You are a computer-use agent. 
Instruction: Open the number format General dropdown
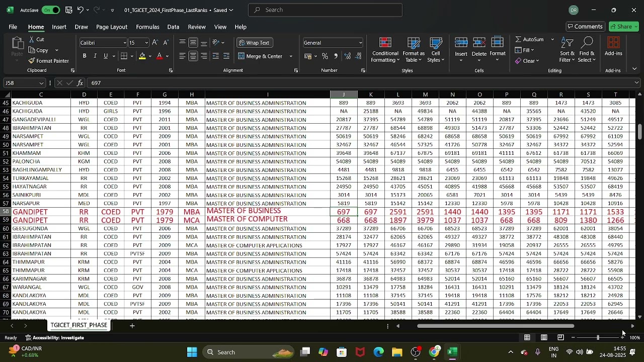(x=360, y=43)
